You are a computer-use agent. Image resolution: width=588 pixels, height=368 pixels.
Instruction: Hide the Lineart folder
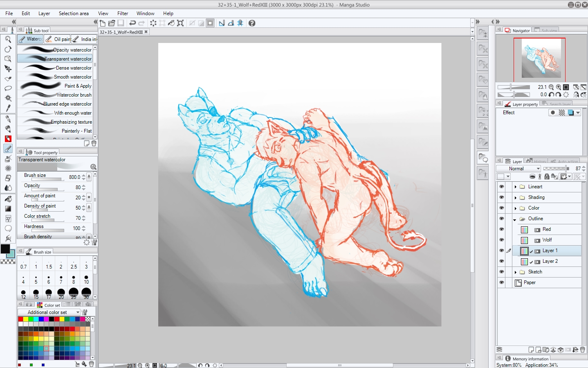click(x=502, y=187)
